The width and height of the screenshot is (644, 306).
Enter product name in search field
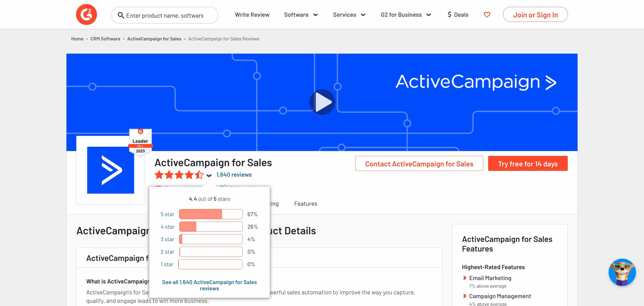165,15
